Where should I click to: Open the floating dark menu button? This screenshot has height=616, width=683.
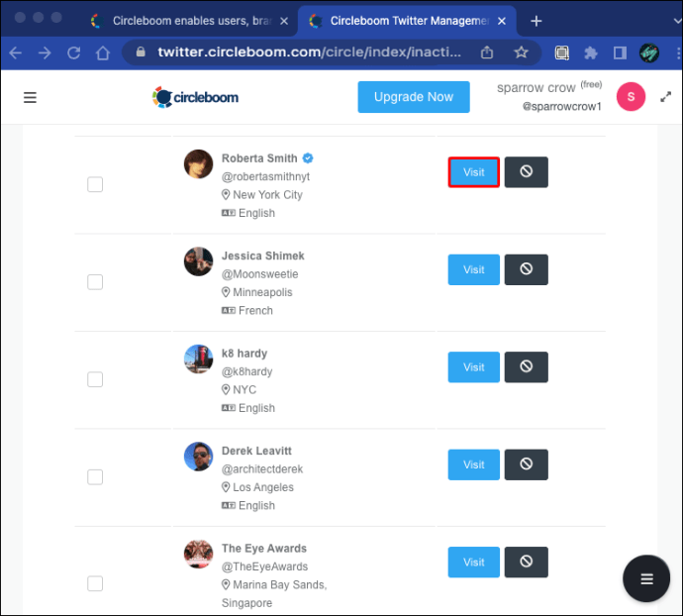click(x=646, y=579)
